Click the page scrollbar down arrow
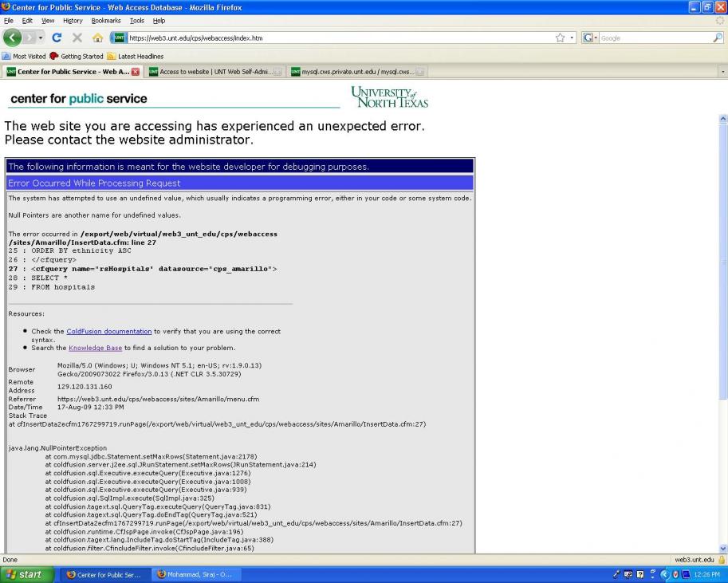728x583 pixels. click(723, 548)
